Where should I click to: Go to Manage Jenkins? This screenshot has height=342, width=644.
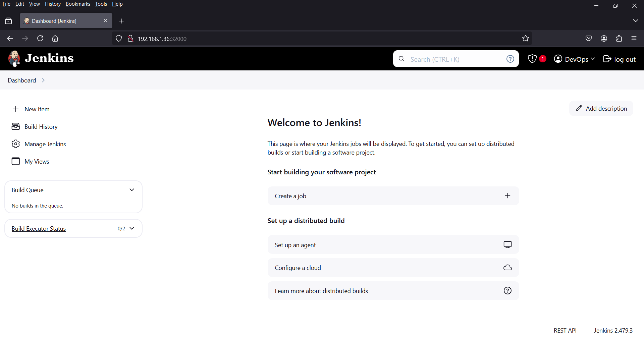coord(45,144)
